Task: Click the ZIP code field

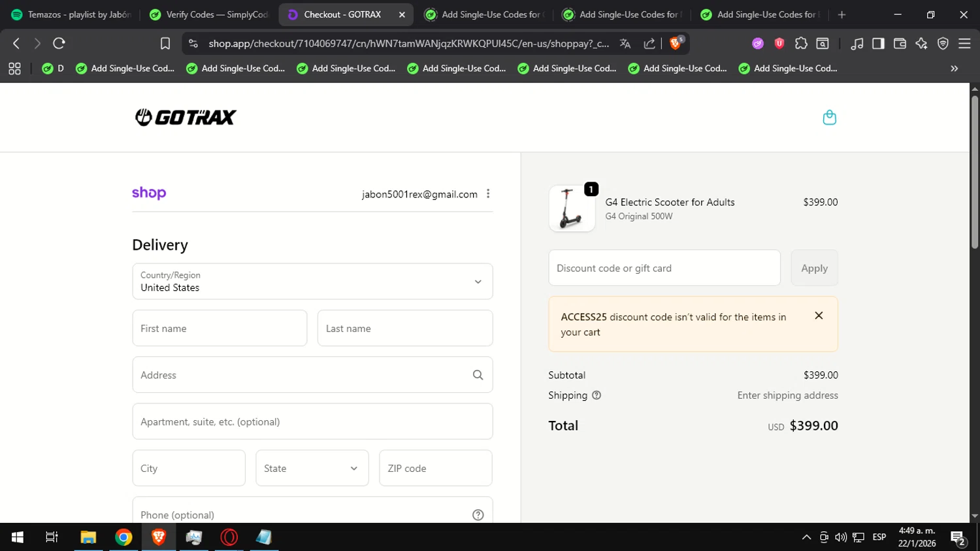Action: point(436,468)
